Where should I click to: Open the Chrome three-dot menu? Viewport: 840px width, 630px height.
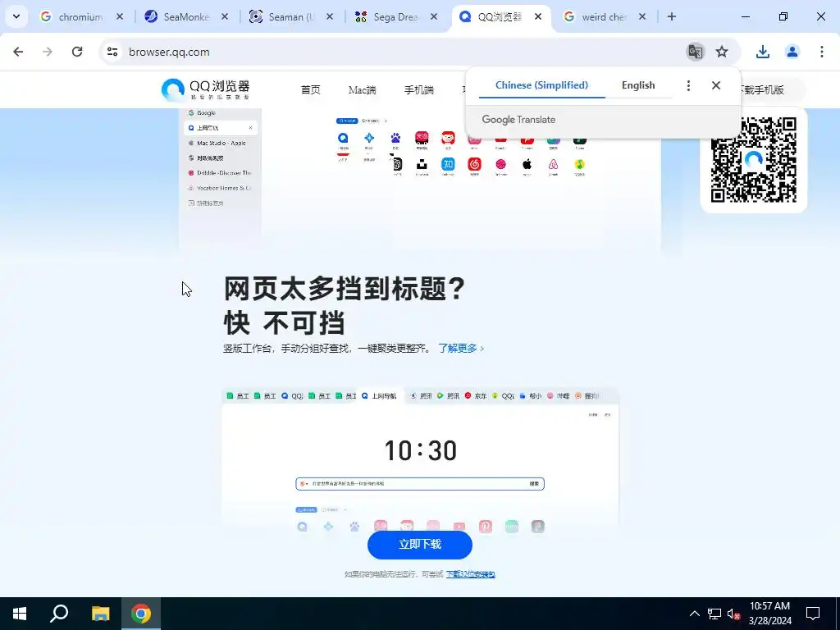pyautogui.click(x=822, y=52)
